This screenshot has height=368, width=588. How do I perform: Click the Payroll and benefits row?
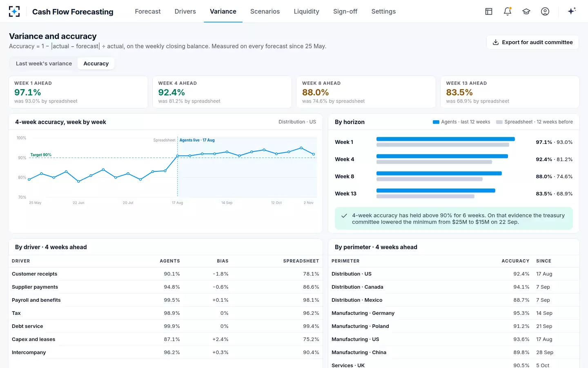165,300
